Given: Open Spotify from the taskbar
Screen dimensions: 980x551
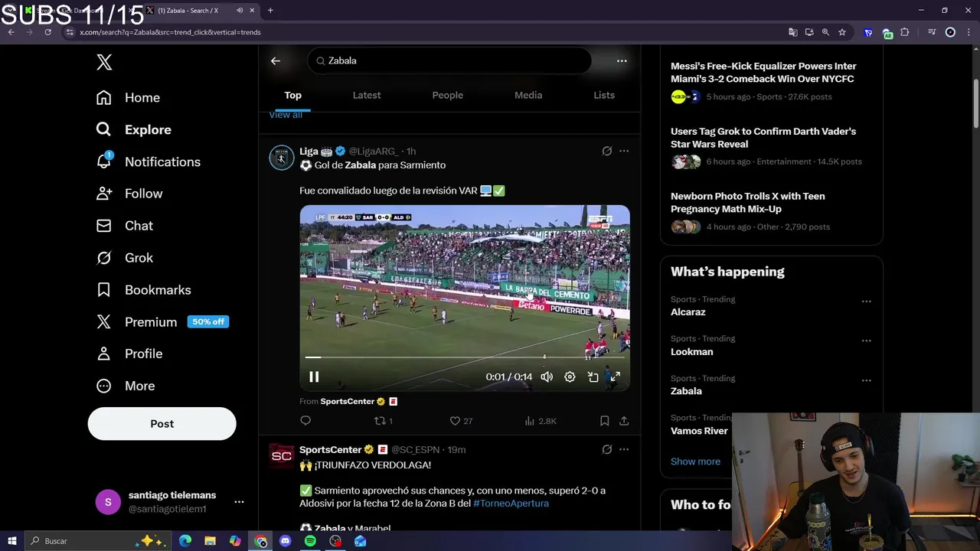Looking at the screenshot, I should click(310, 541).
